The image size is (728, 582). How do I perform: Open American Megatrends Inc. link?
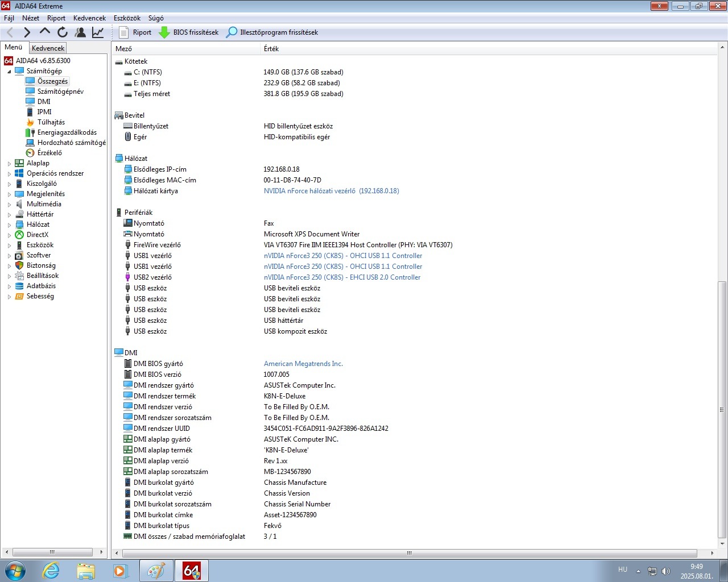[x=303, y=364]
